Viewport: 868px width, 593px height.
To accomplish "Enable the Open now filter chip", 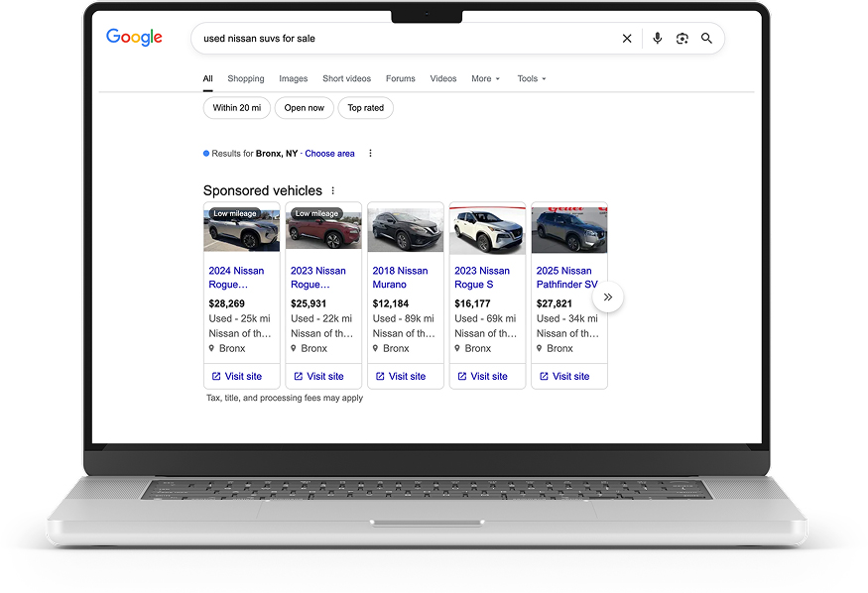I will pos(305,108).
